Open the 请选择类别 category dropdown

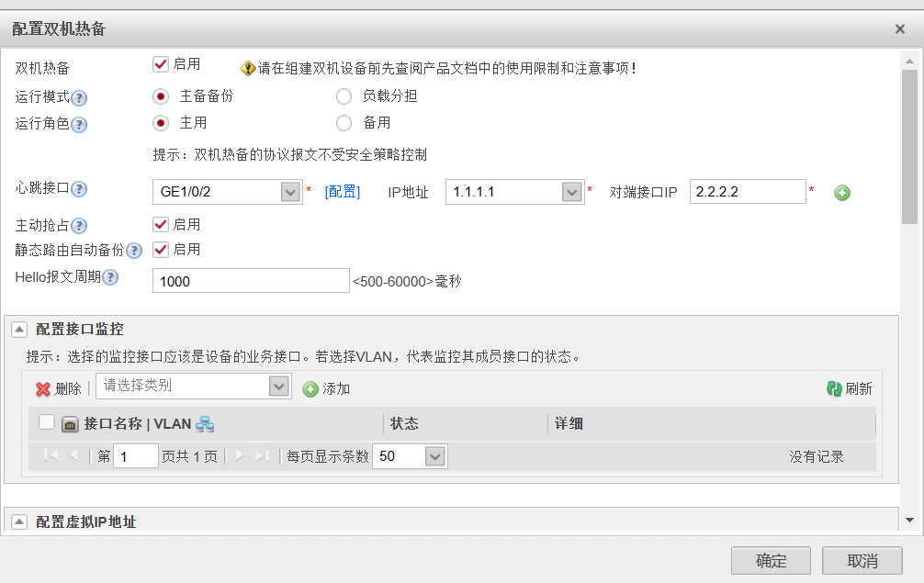click(280, 387)
